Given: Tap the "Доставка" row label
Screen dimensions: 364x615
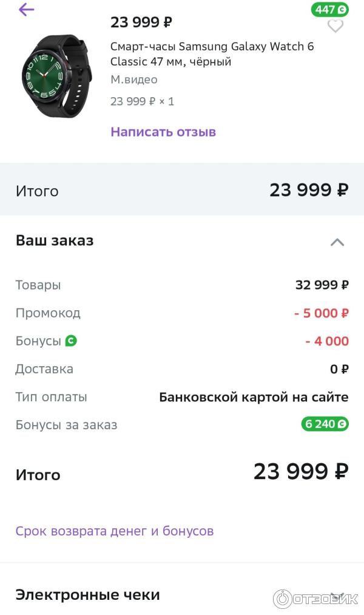Looking at the screenshot, I should point(44,369).
